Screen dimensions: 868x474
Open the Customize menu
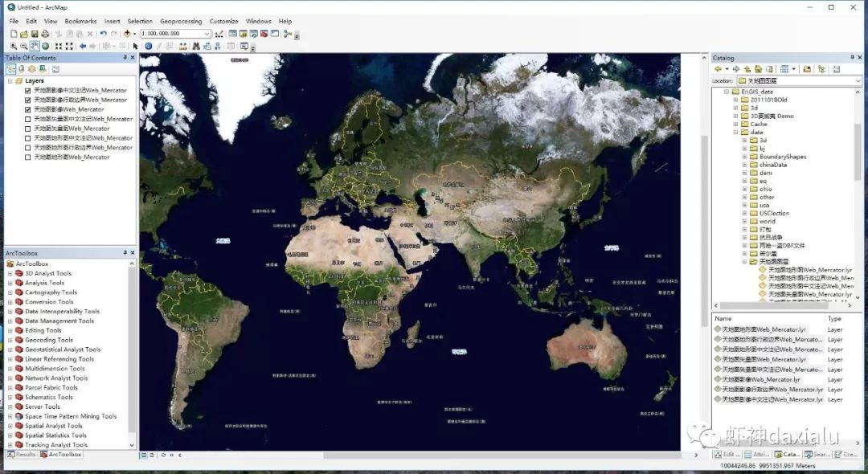coord(223,21)
